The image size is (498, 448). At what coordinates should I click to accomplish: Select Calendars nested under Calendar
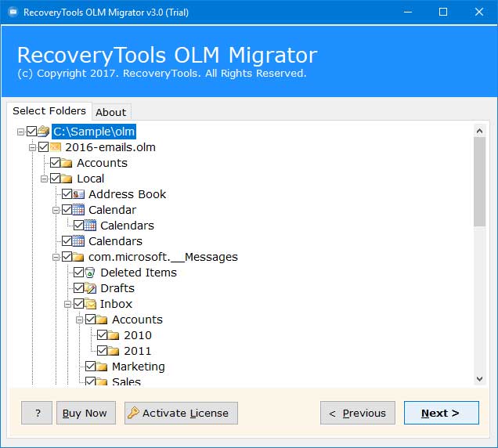[127, 226]
